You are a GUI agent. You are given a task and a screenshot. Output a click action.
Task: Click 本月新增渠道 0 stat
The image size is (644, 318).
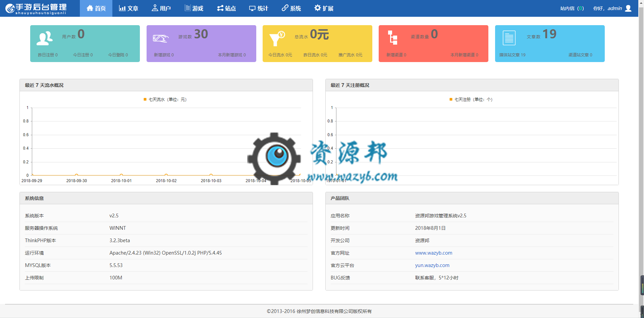464,55
